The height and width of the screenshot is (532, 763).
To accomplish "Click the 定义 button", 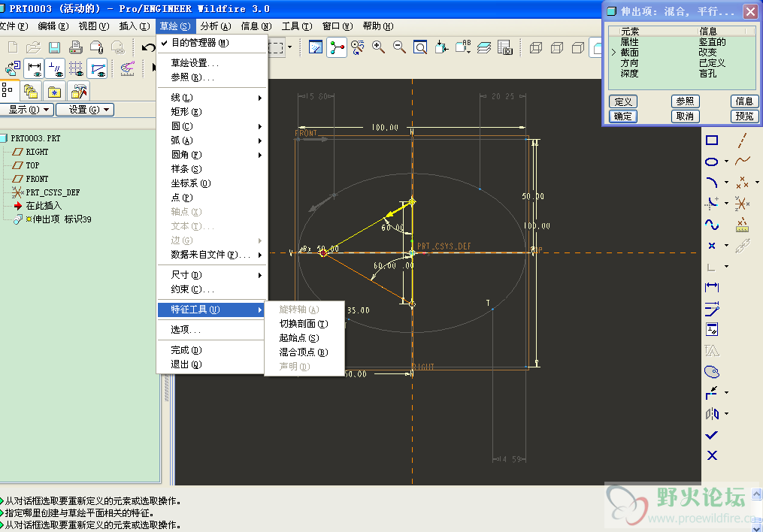I will click(623, 101).
